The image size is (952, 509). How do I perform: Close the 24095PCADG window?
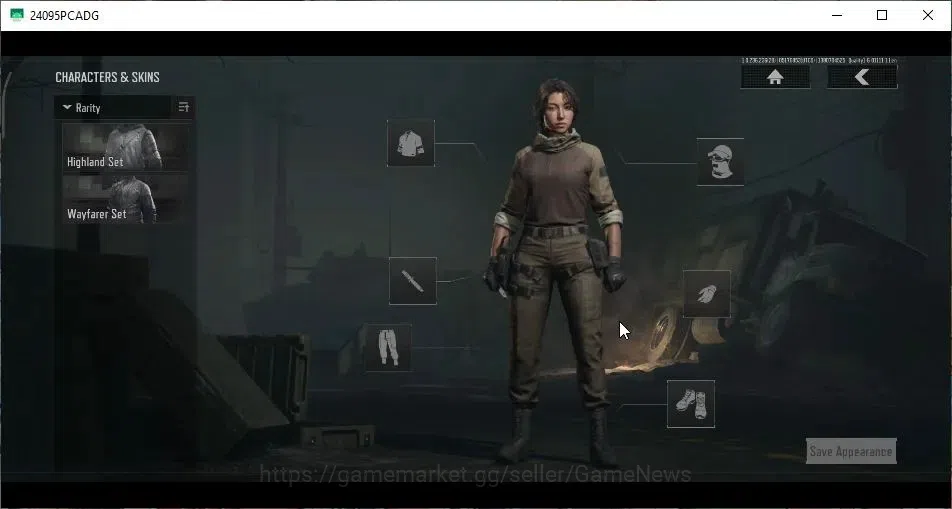click(x=928, y=15)
